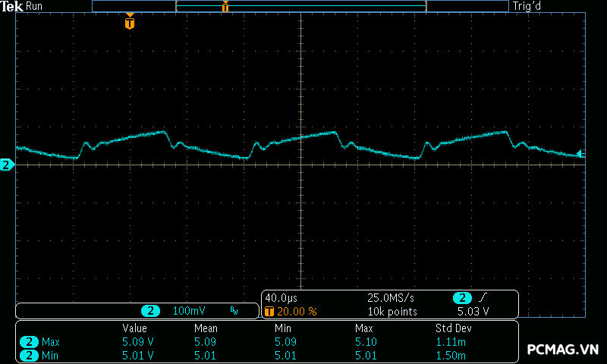
Task: Toggle the channel 2 Max measurement badge
Action: (x=30, y=341)
